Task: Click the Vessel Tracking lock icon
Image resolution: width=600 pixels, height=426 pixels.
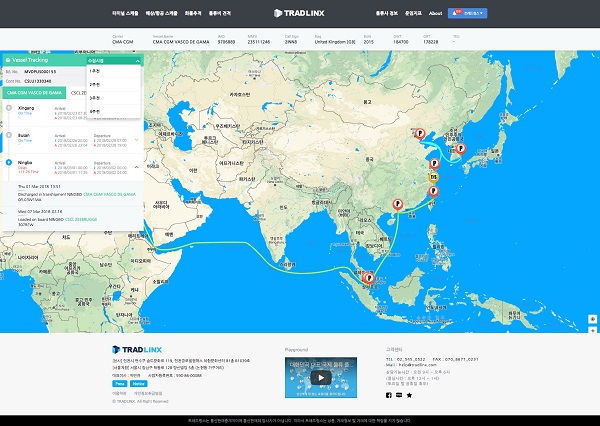Action: coord(5,61)
